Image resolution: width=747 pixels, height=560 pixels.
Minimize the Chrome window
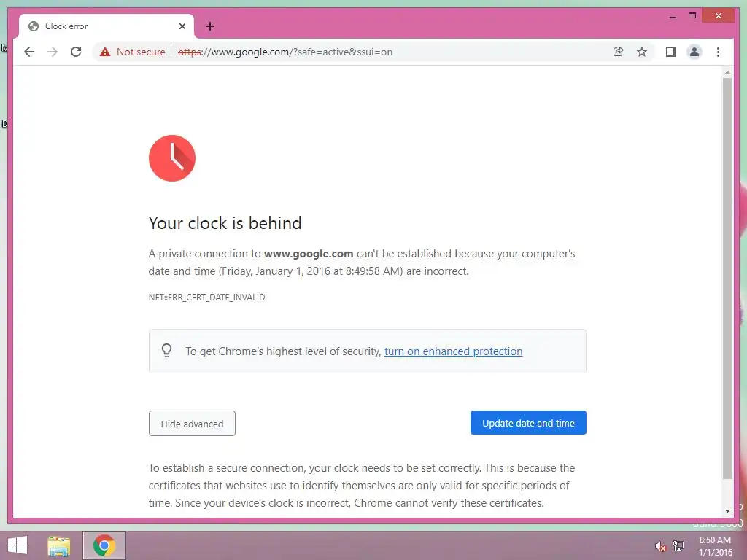[x=672, y=16]
